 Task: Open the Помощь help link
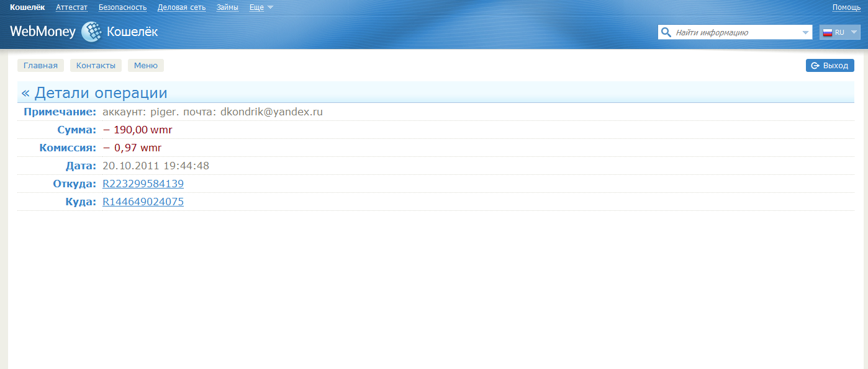[846, 7]
